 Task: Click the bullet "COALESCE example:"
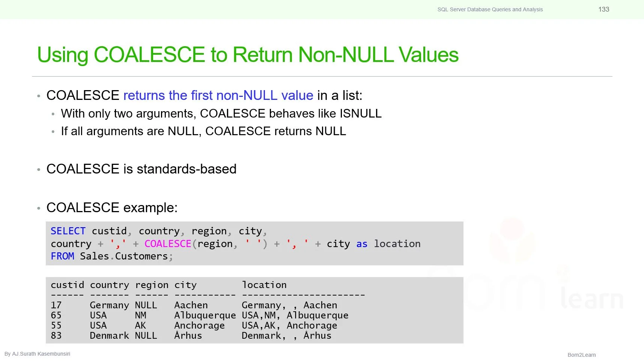click(x=112, y=207)
